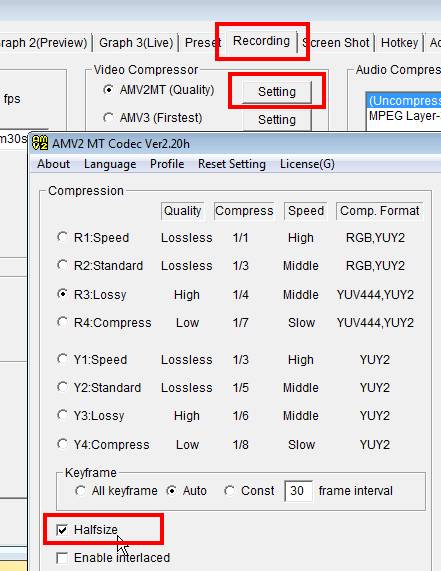
Task: Click YUV444,YUY2 format in R3:Lossy row
Action: pos(375,295)
